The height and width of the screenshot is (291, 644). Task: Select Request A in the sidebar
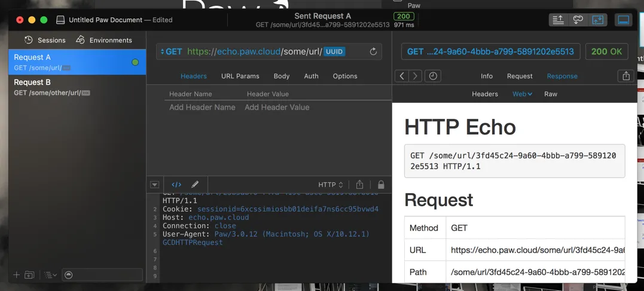tap(77, 62)
